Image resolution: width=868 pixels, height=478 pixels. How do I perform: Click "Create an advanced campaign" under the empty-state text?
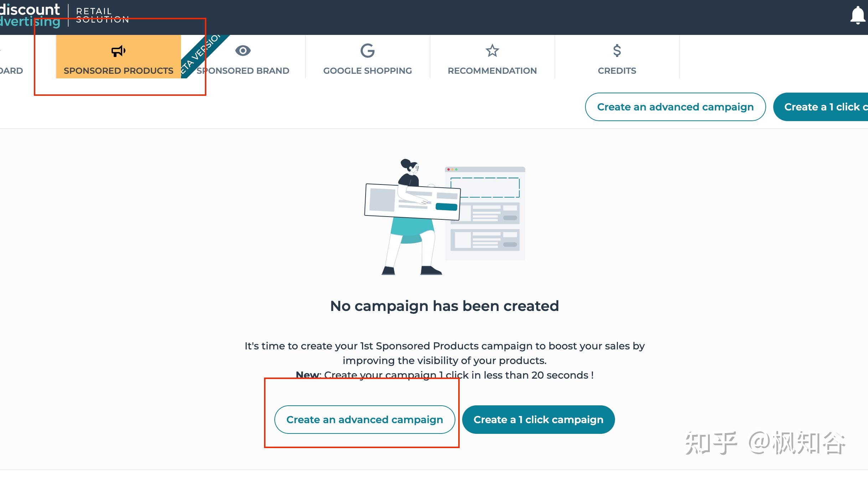click(x=365, y=420)
